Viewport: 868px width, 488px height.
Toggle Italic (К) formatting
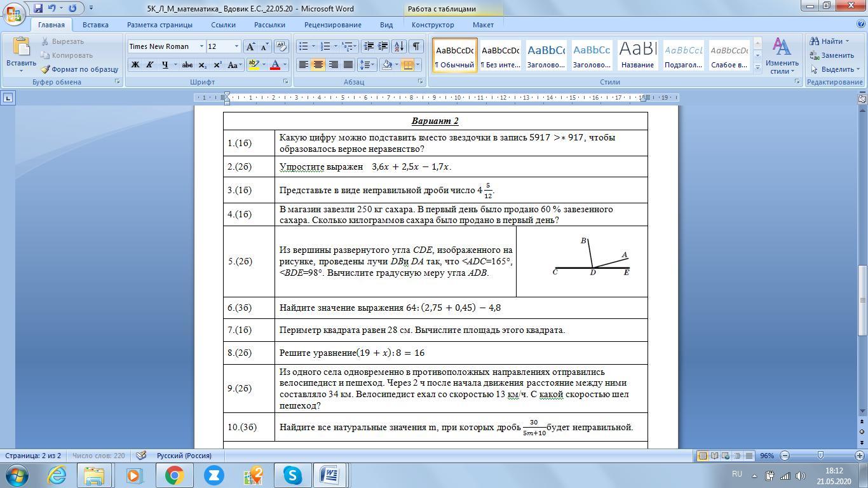coord(150,65)
